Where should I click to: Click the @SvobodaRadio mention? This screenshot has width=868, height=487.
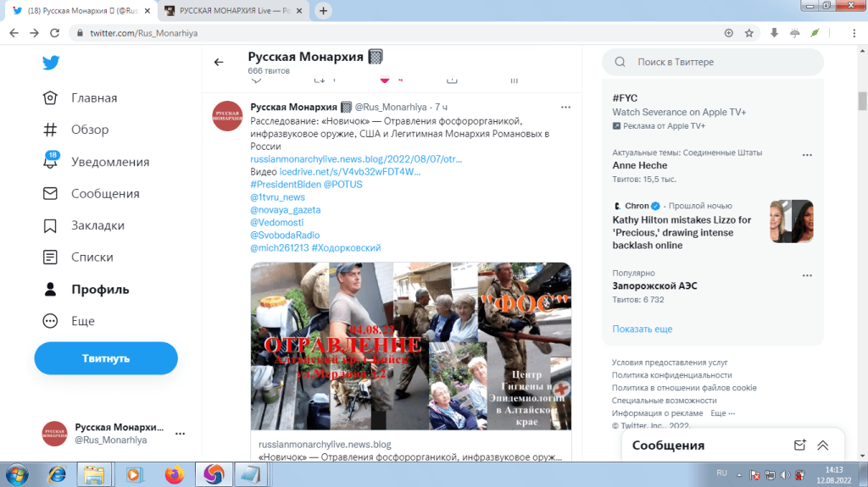point(285,235)
